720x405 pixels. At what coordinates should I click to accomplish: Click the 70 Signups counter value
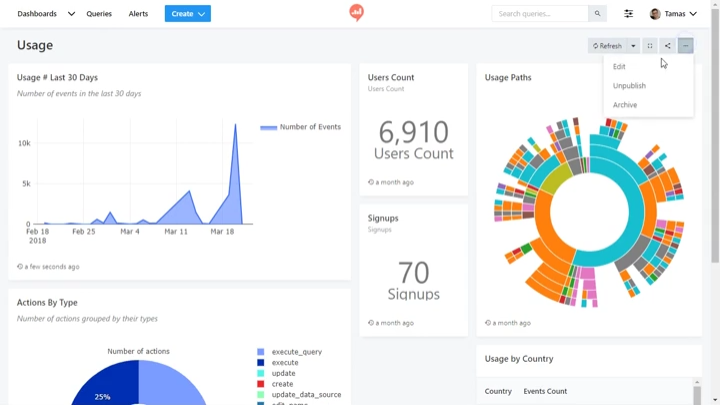pyautogui.click(x=413, y=273)
